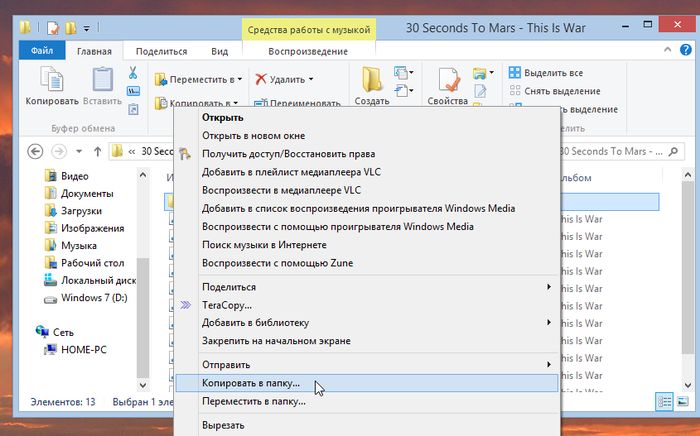
Task: Switch to the Главная ribbon tab
Action: click(x=94, y=51)
